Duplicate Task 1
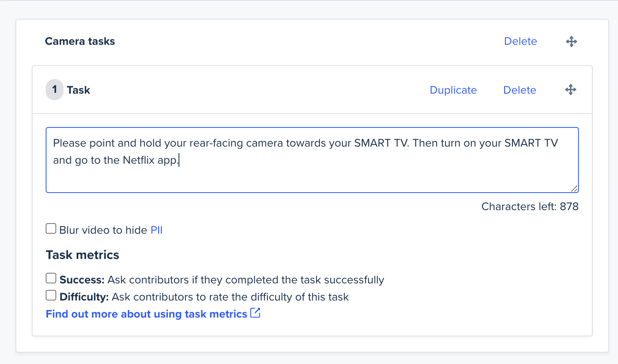Image resolution: width=618 pixels, height=364 pixels. pos(453,90)
